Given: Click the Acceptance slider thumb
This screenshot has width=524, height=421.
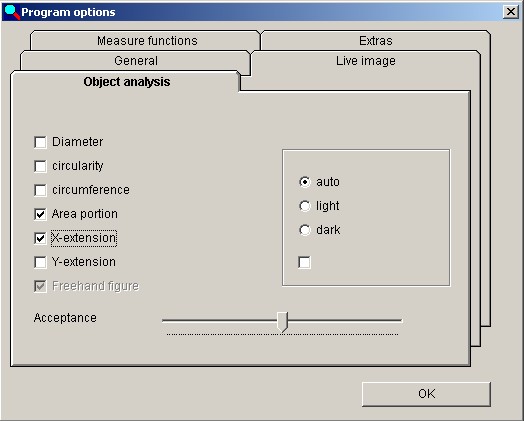Looking at the screenshot, I should pos(282,322).
